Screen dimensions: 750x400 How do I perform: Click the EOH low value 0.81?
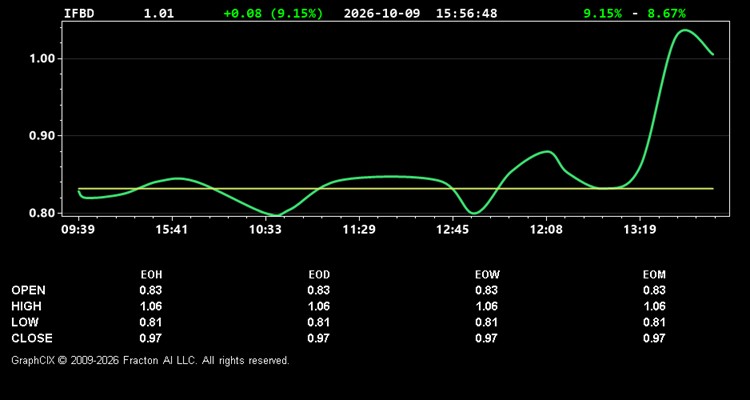(151, 322)
